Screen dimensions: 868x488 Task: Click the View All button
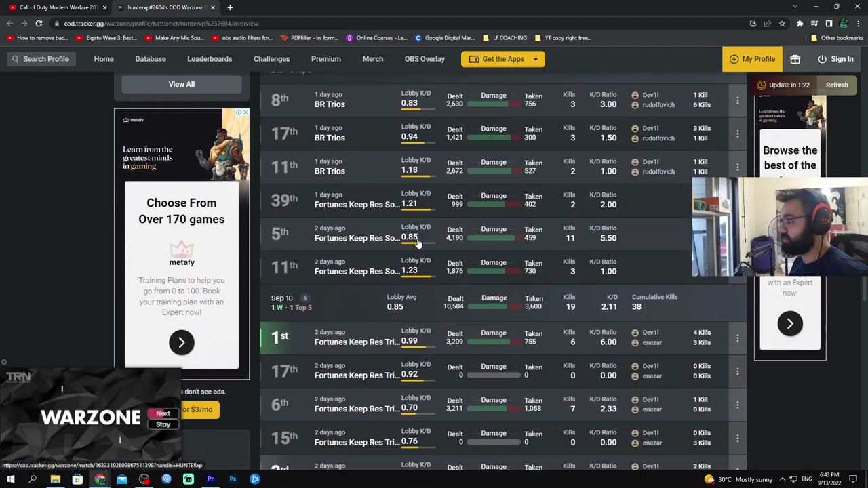181,84
